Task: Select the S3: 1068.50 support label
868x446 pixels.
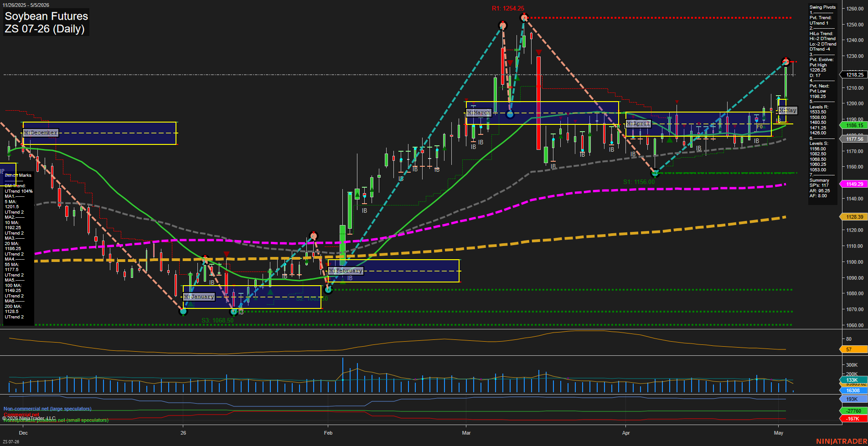Action: pos(217,320)
